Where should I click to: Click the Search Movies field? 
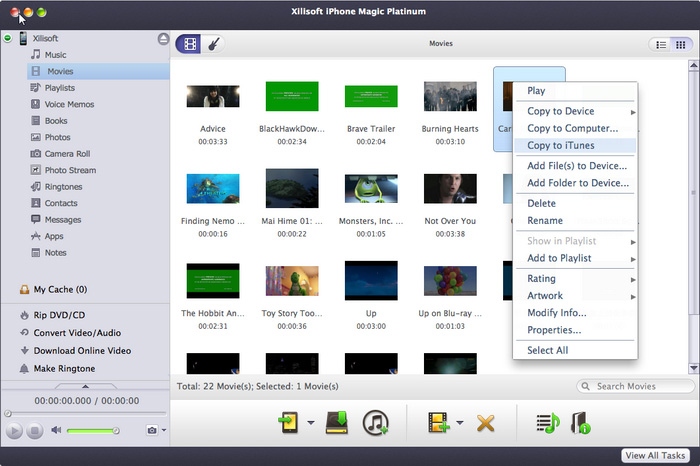tap(640, 386)
